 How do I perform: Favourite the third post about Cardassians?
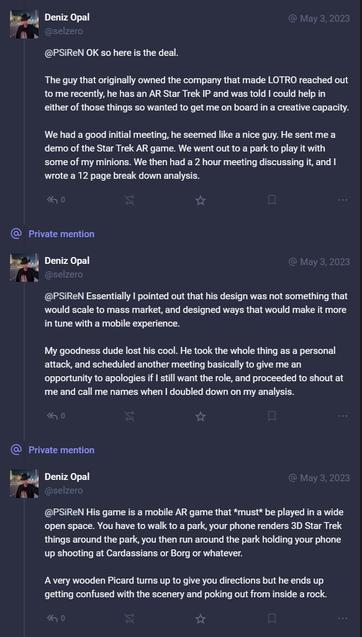pos(200,618)
